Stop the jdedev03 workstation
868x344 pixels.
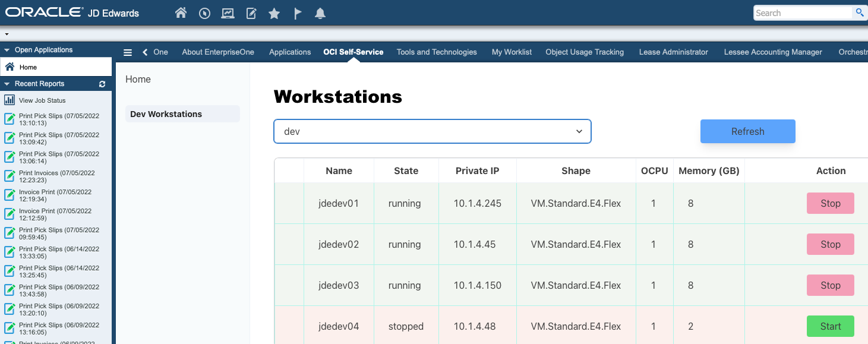(x=831, y=285)
